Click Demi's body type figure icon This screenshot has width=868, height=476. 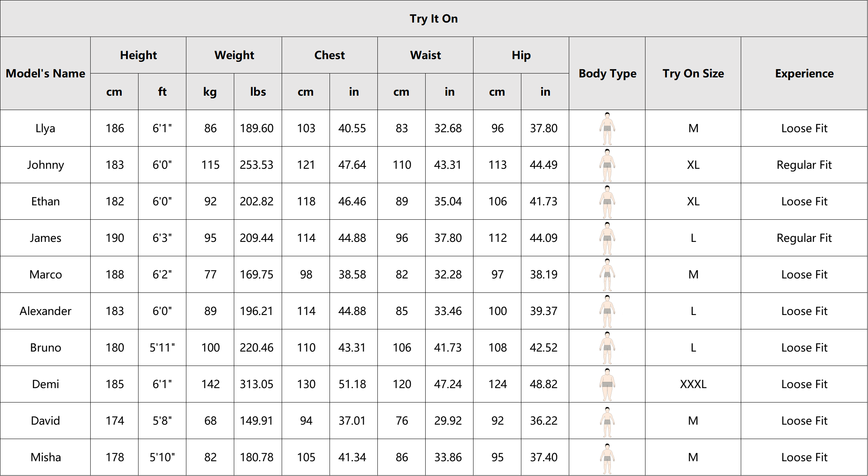[607, 384]
